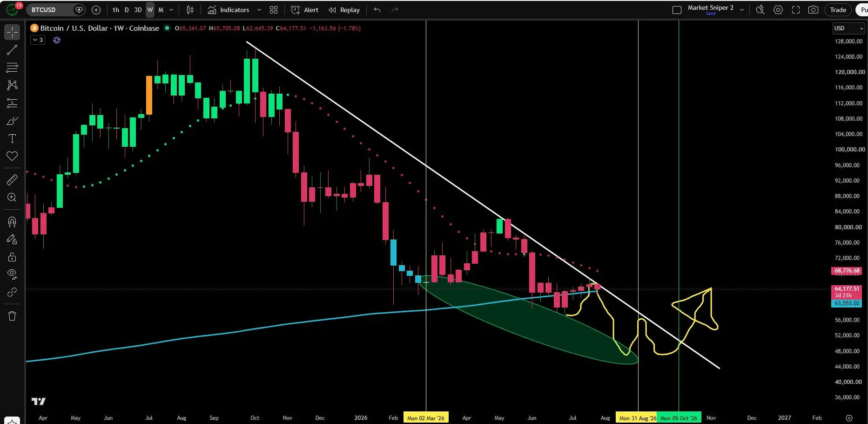Open the heart icons tool
The height and width of the screenshot is (424, 868).
[12, 156]
